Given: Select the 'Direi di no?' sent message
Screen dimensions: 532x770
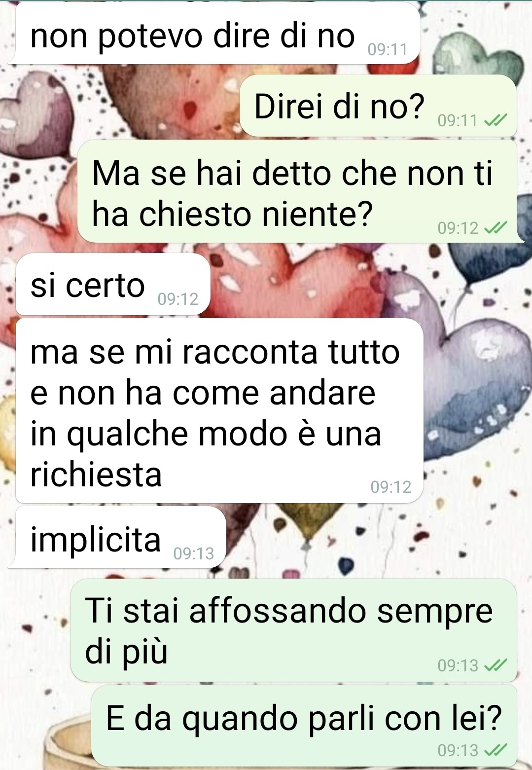Looking at the screenshot, I should [x=378, y=106].
